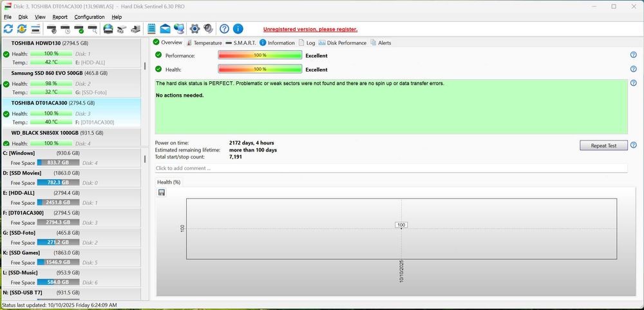Click the disk icon with clock overlay
The width and height of the screenshot is (644, 310).
point(65,29)
